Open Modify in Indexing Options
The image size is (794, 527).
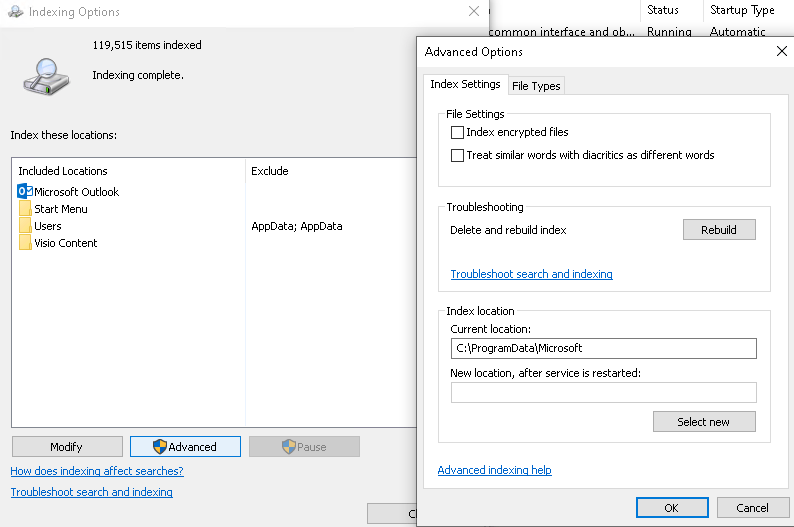(67, 447)
